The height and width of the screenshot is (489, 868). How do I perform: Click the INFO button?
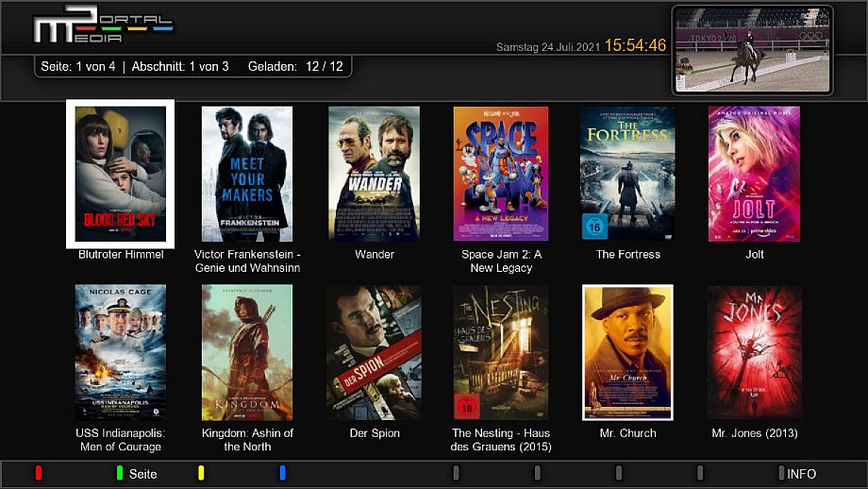click(800, 474)
